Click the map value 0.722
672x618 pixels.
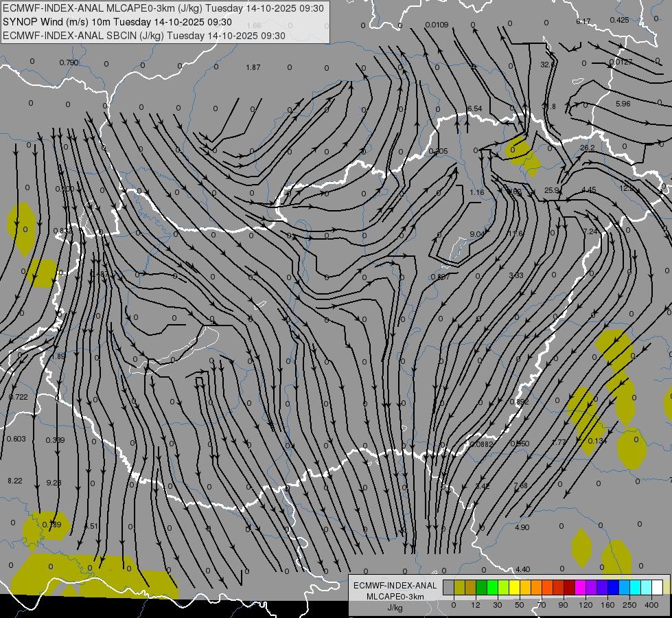pyautogui.click(x=18, y=397)
